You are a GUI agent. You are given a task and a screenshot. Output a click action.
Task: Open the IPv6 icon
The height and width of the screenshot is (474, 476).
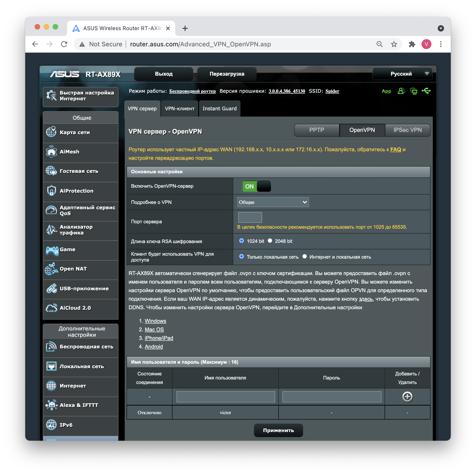coord(51,424)
